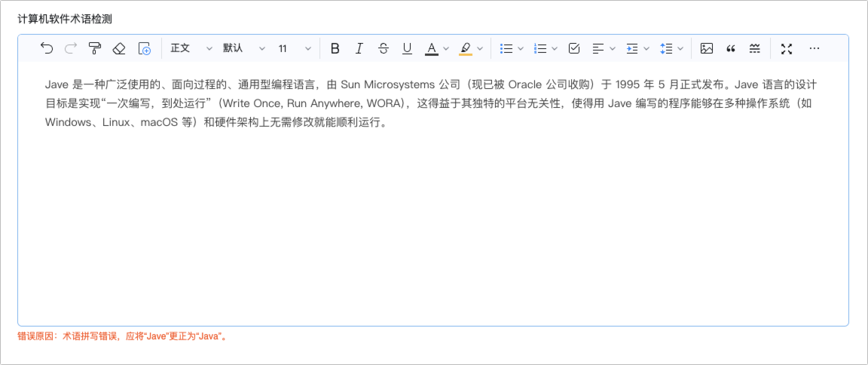Enter fullscreen editing mode
868x365 pixels.
tap(787, 48)
